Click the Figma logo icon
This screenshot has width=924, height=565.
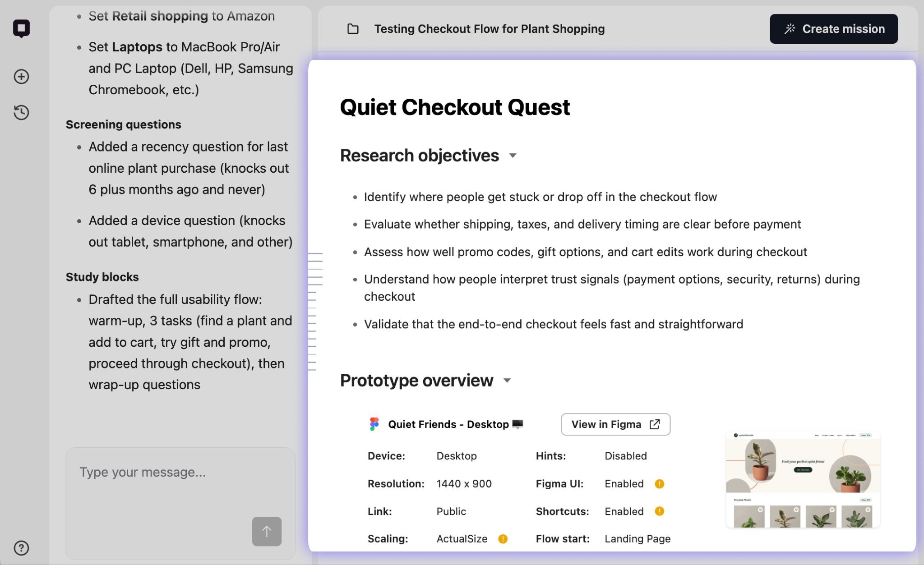point(374,424)
